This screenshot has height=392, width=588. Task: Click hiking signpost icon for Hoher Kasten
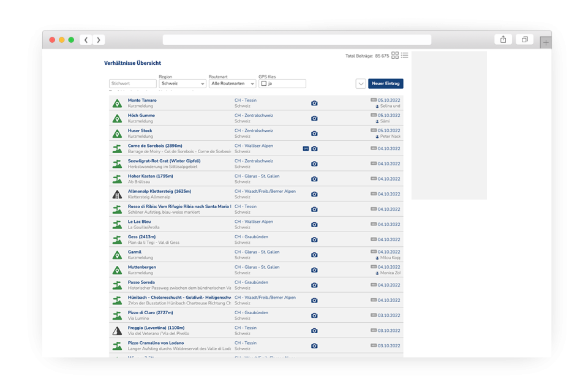117,179
